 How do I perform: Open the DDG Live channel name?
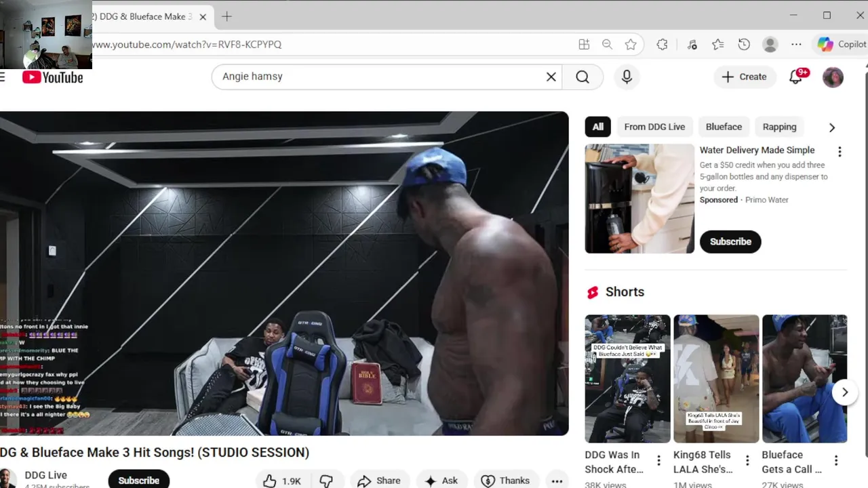point(45,475)
